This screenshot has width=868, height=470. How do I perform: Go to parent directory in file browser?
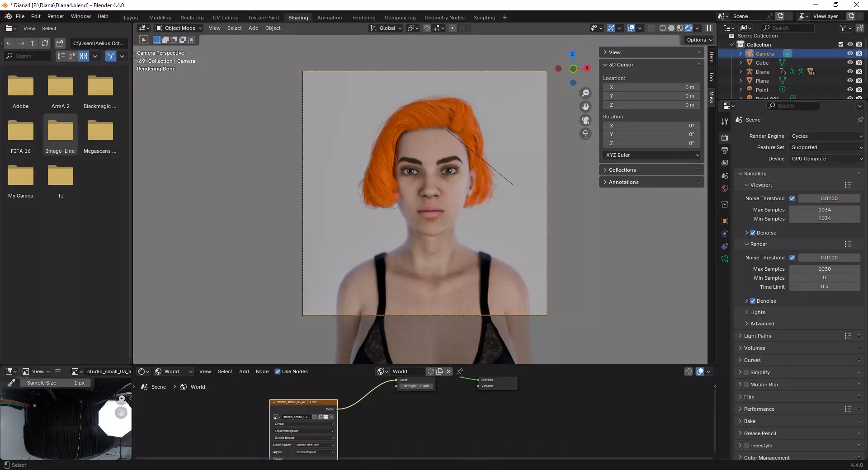(x=33, y=43)
